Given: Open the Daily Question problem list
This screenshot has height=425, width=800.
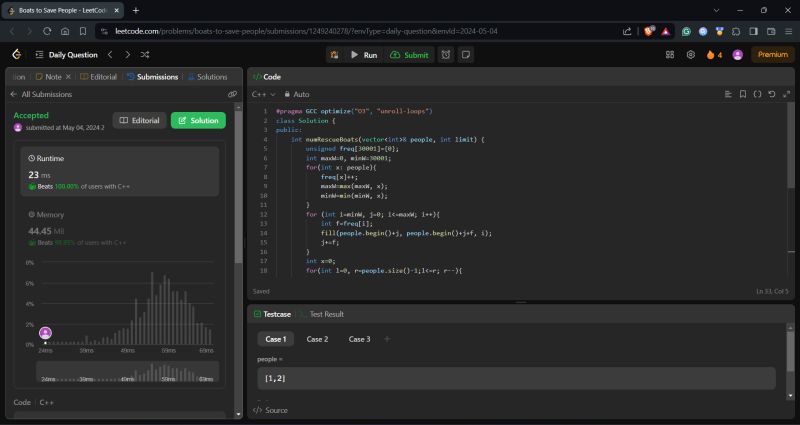Looking at the screenshot, I should point(66,55).
